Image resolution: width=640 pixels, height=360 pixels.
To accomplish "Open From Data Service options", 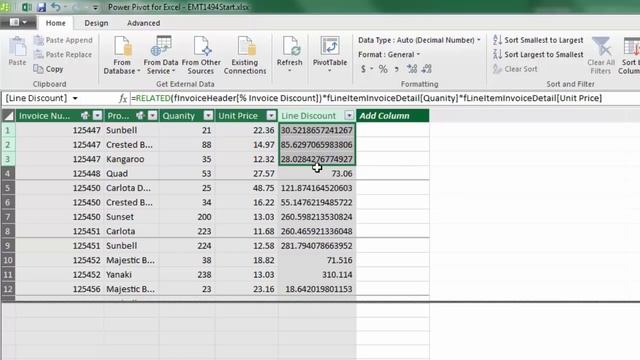I will click(161, 56).
